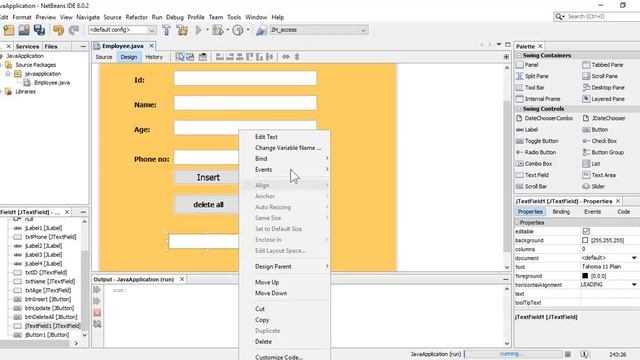Screen dimensions: 640x360
Task: Click the Id text field
Action: (x=245, y=78)
